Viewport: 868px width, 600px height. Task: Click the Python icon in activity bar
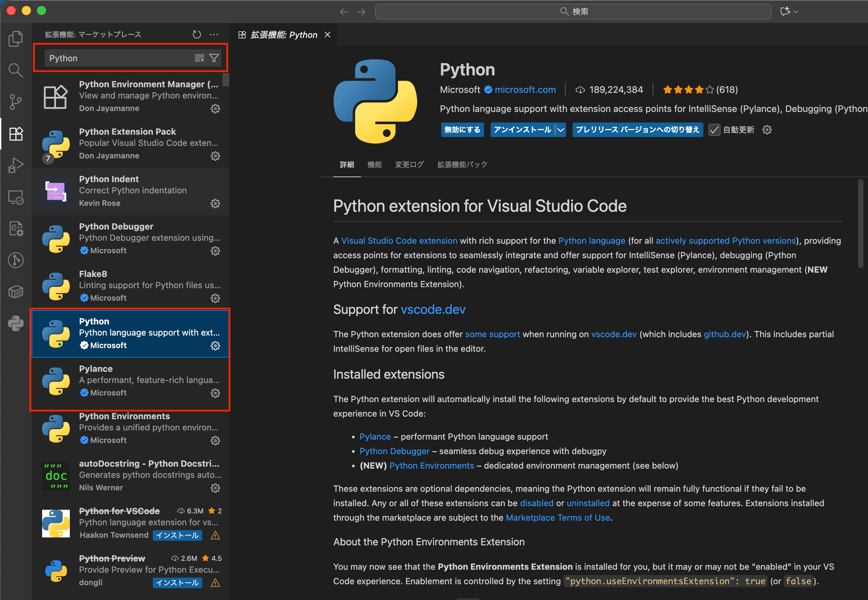(15, 323)
